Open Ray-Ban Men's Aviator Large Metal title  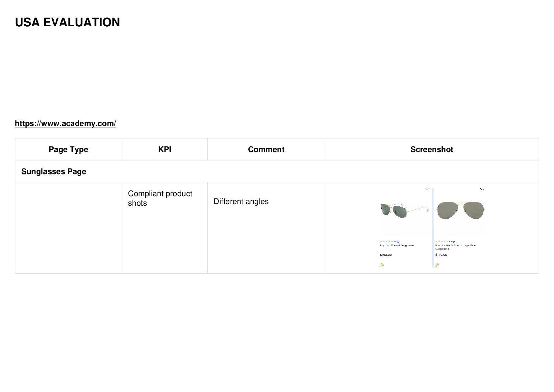coord(456,247)
